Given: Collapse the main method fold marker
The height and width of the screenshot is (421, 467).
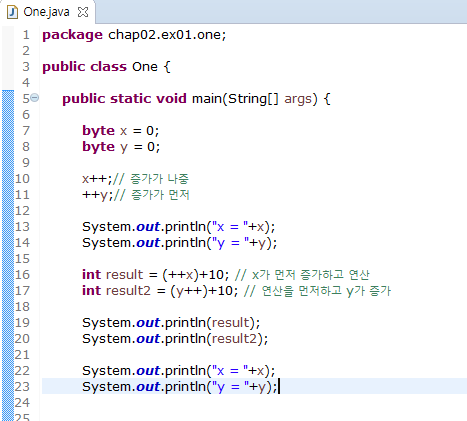Looking at the screenshot, I should tap(35, 98).
